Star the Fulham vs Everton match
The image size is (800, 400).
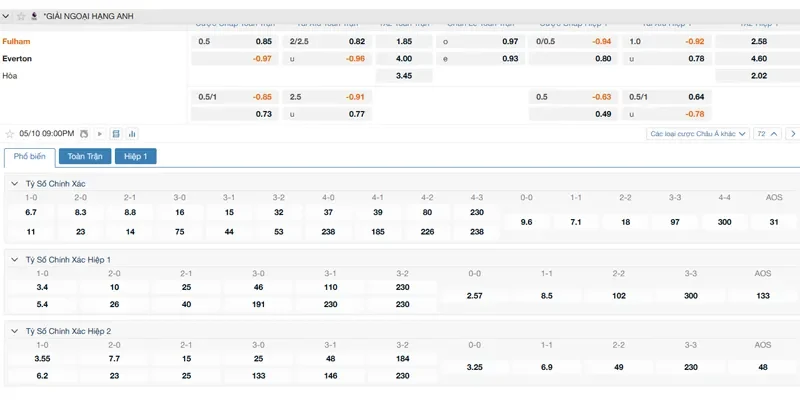point(10,133)
